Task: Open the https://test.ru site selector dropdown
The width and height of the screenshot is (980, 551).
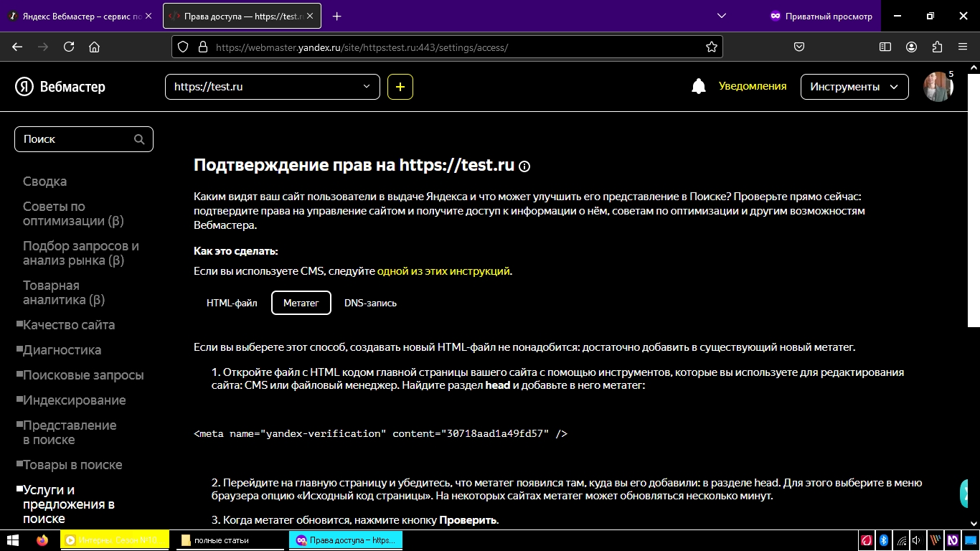Action: click(272, 87)
